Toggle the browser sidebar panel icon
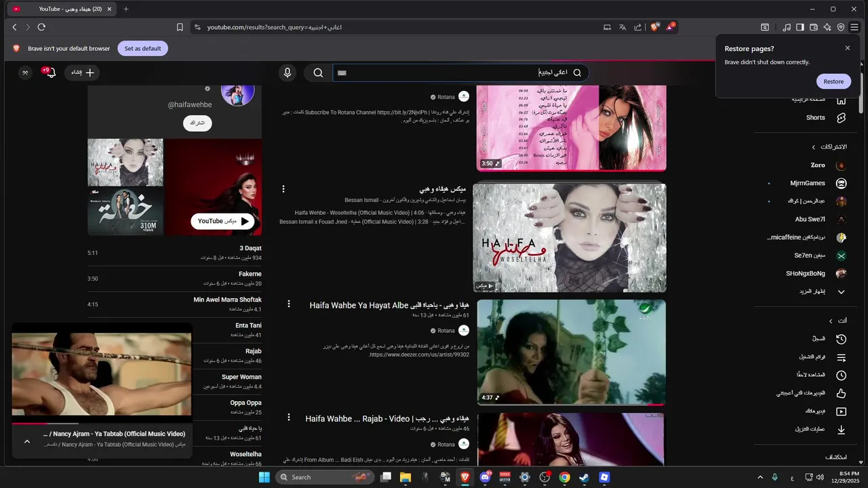 (x=800, y=27)
